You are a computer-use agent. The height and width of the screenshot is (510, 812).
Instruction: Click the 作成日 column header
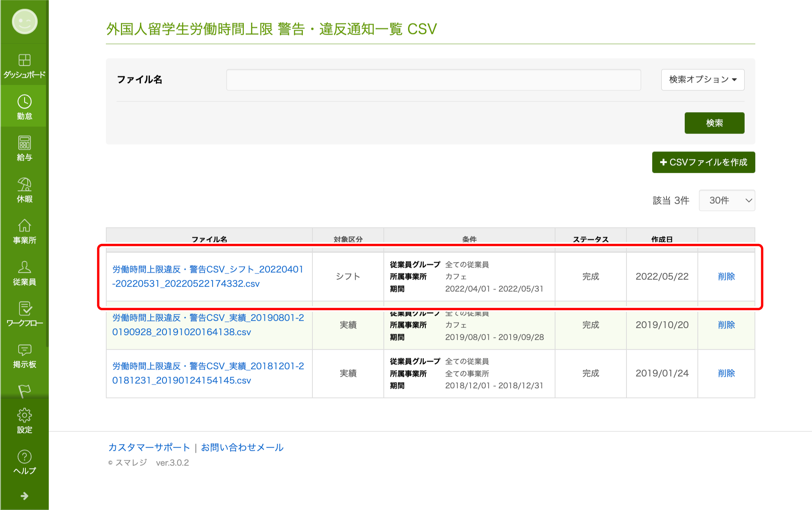pos(662,239)
